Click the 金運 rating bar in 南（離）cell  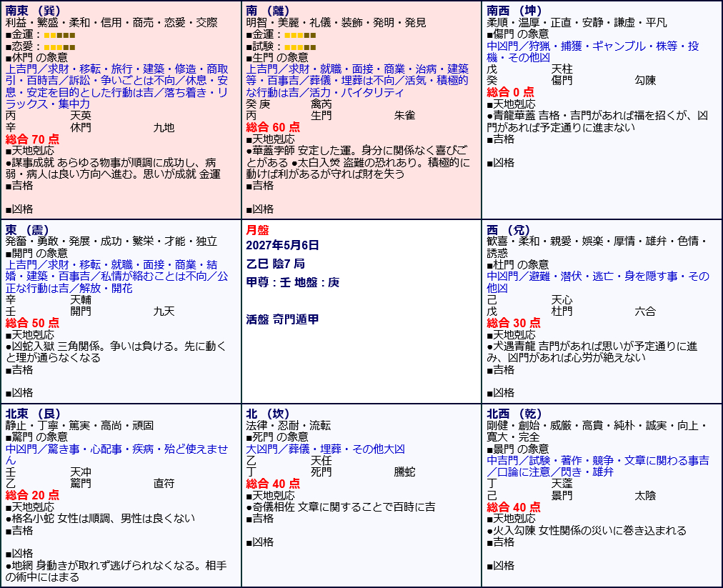300,35
